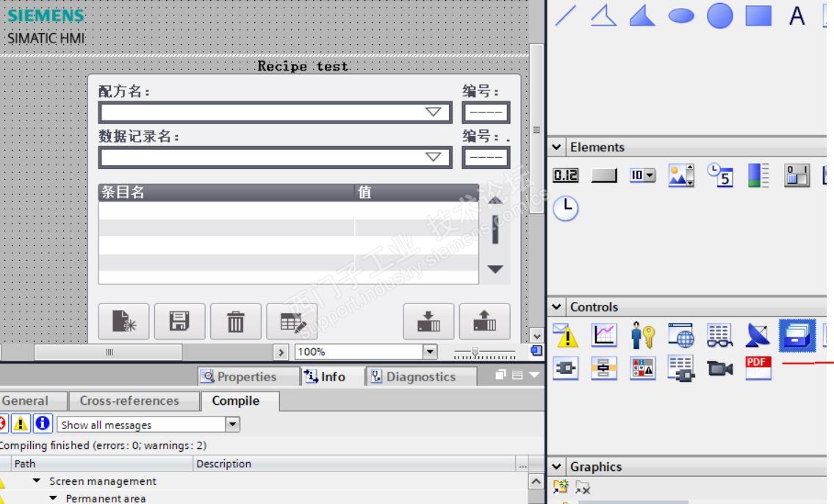Open the 数据记录名 data record dropdown
This screenshot has width=834, height=504.
(x=434, y=156)
